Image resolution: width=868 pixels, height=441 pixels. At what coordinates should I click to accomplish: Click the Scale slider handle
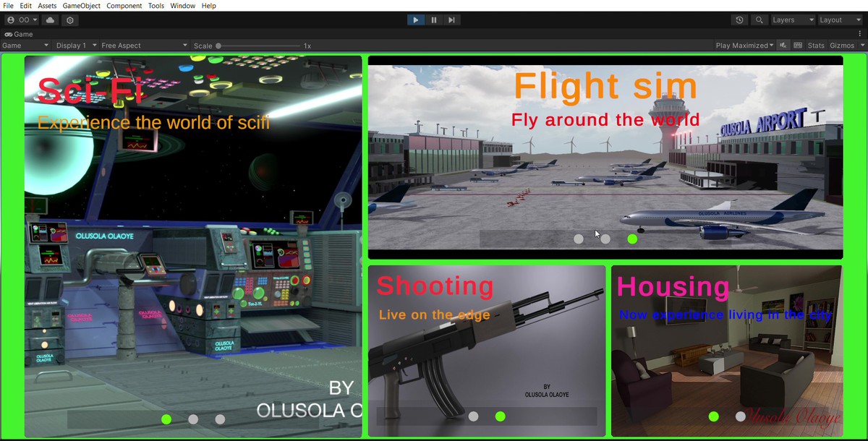click(x=218, y=46)
